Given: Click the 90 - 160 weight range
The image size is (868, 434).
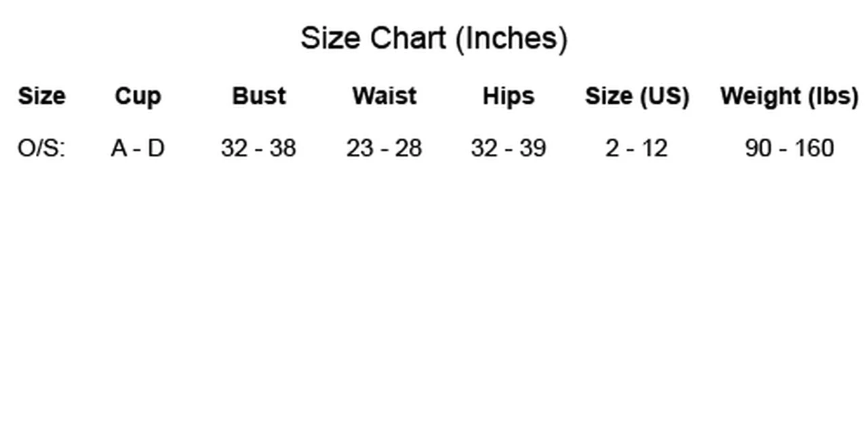Looking at the screenshot, I should [789, 148].
